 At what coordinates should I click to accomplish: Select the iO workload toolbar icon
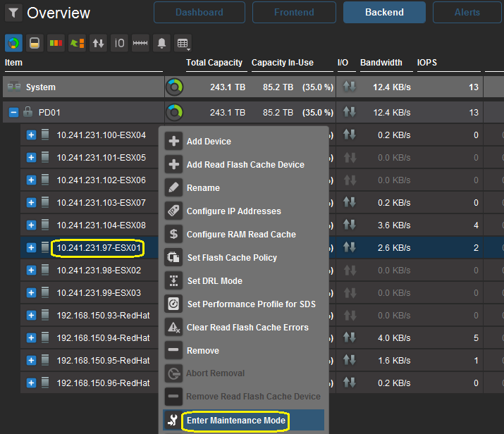click(120, 44)
